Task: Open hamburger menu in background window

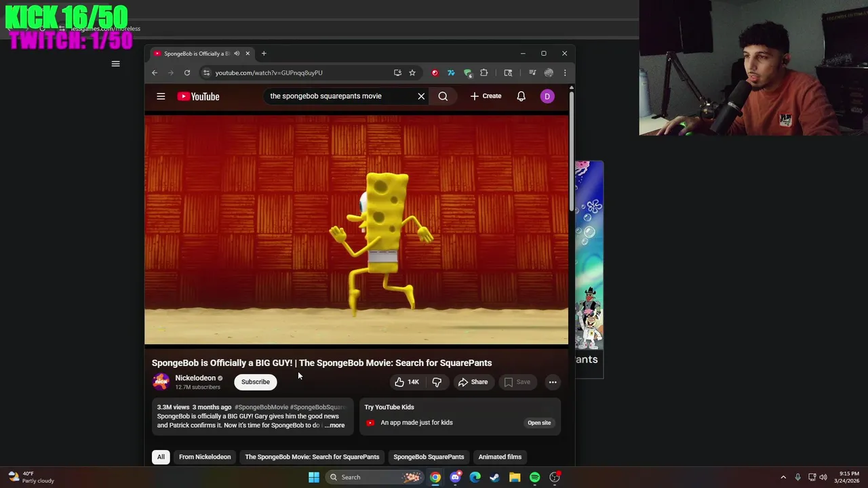Action: point(115,64)
